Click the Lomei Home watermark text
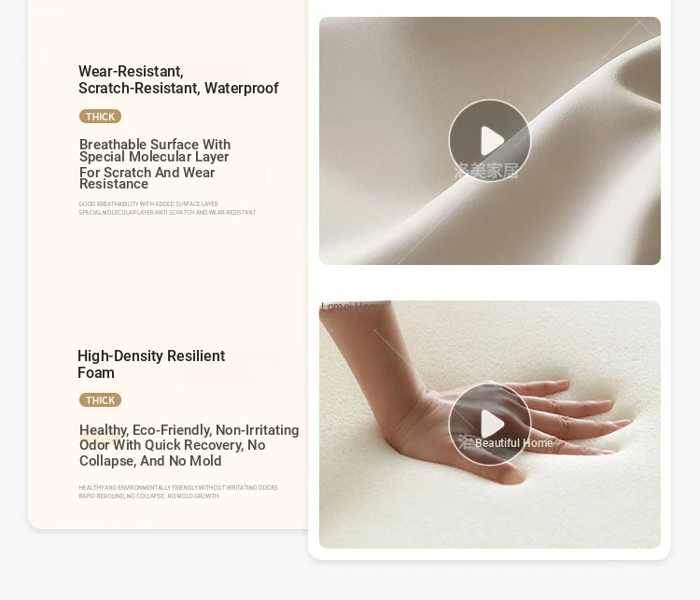700x600 pixels. coord(353,307)
